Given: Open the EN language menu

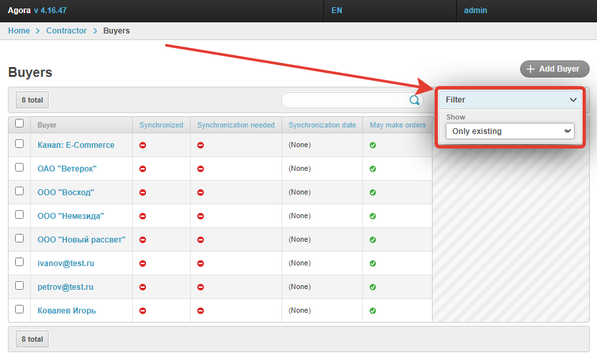Looking at the screenshot, I should pos(337,11).
